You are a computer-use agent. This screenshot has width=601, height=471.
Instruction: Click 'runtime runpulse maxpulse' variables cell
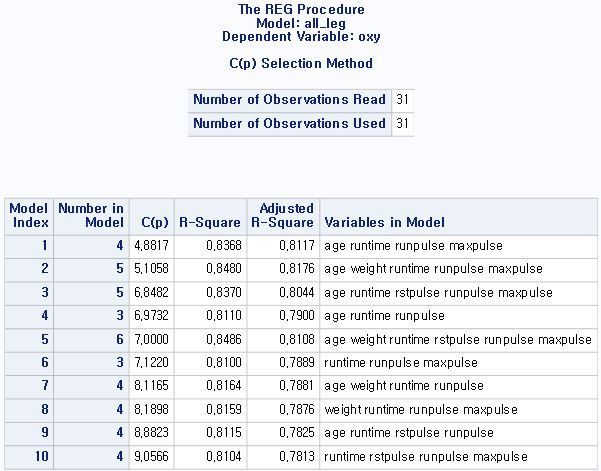pos(459,363)
